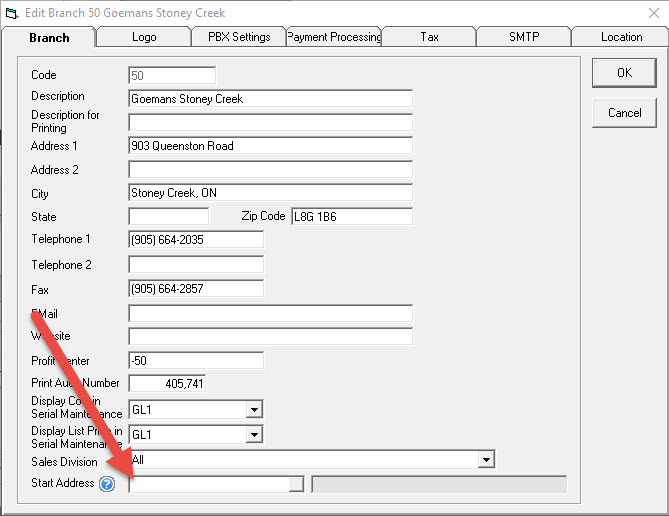Click the Profit Center field
The width and height of the screenshot is (669, 516).
(196, 360)
